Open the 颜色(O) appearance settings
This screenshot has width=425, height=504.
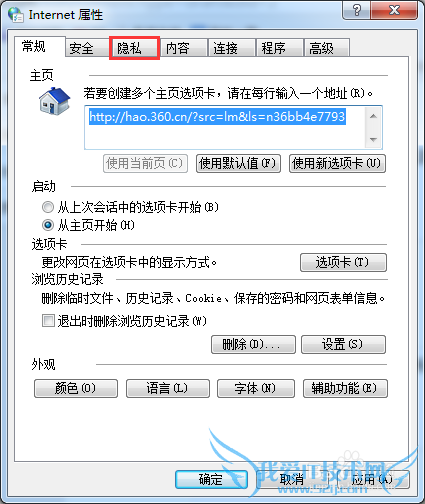[76, 388]
